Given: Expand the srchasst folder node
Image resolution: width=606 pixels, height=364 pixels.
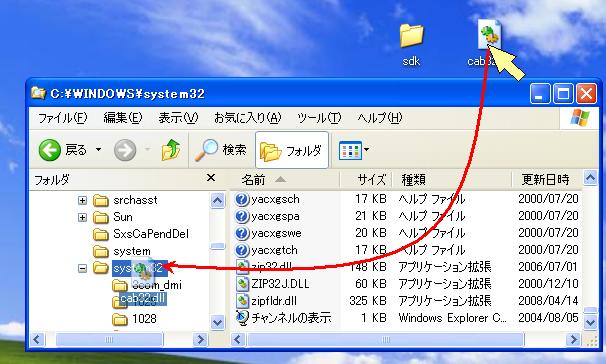Looking at the screenshot, I should coord(82,200).
